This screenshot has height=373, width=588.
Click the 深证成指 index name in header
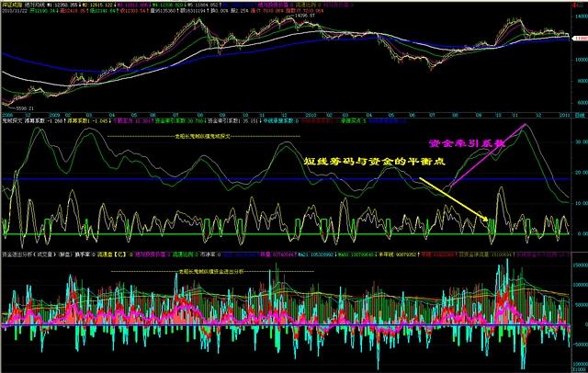[12, 6]
